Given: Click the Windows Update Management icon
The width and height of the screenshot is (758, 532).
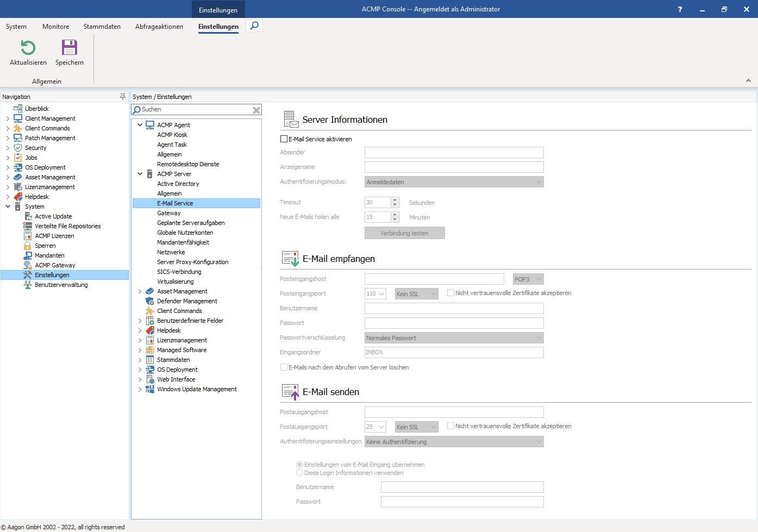Looking at the screenshot, I should tap(150, 389).
